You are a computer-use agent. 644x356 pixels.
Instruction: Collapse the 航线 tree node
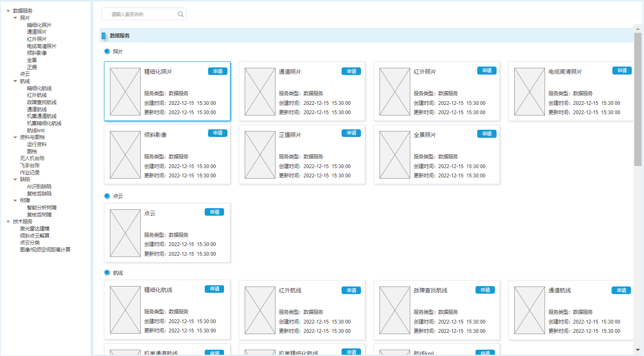tap(15, 81)
